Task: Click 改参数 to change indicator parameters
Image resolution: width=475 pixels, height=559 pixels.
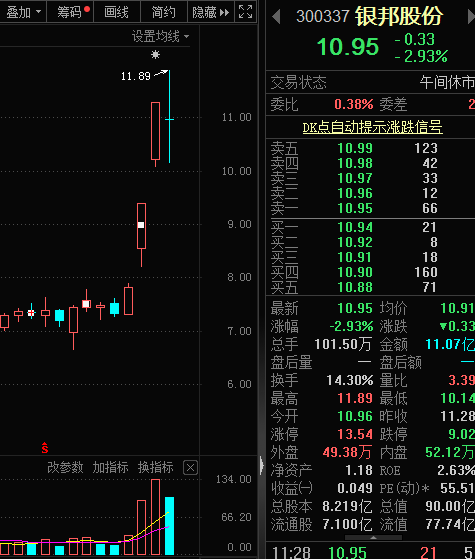Action: tap(65, 467)
